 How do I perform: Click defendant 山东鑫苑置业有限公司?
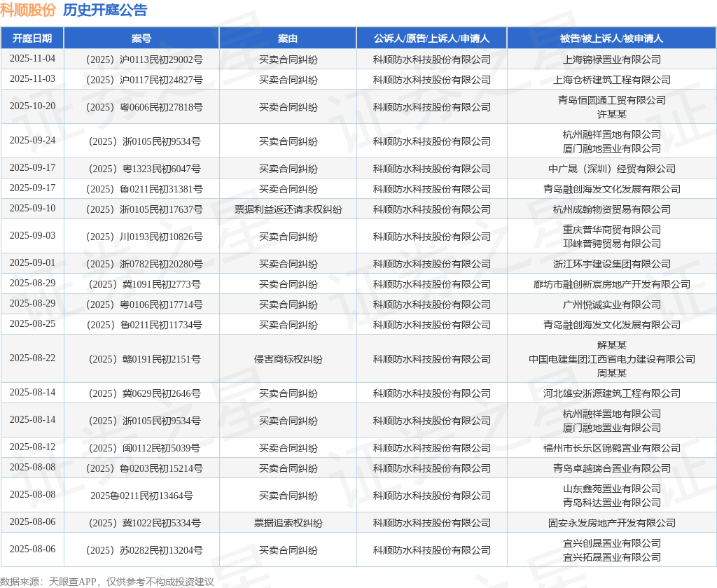click(x=612, y=489)
